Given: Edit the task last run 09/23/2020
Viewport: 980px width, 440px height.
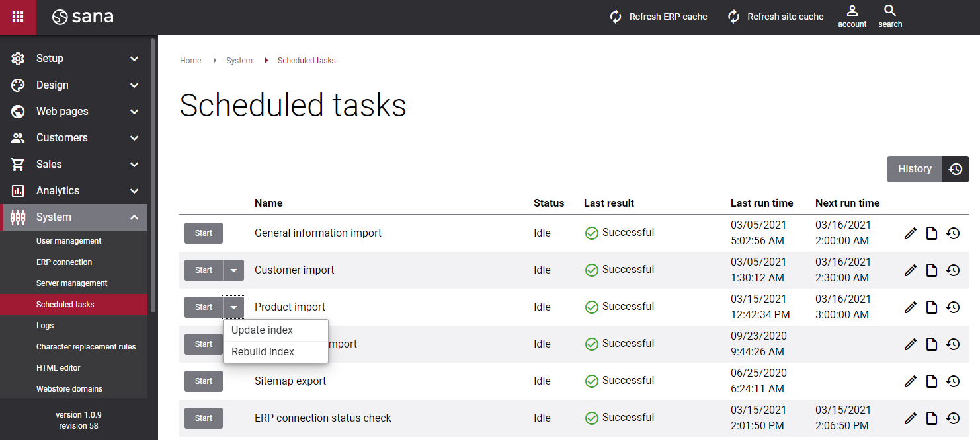Looking at the screenshot, I should click(x=911, y=344).
